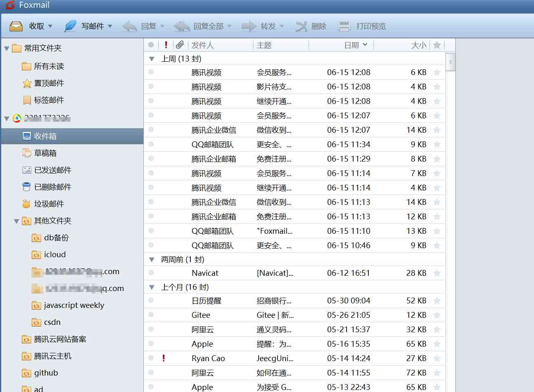Toggle read dot of 日历提醒 email
This screenshot has height=392, width=534.
point(151,300)
